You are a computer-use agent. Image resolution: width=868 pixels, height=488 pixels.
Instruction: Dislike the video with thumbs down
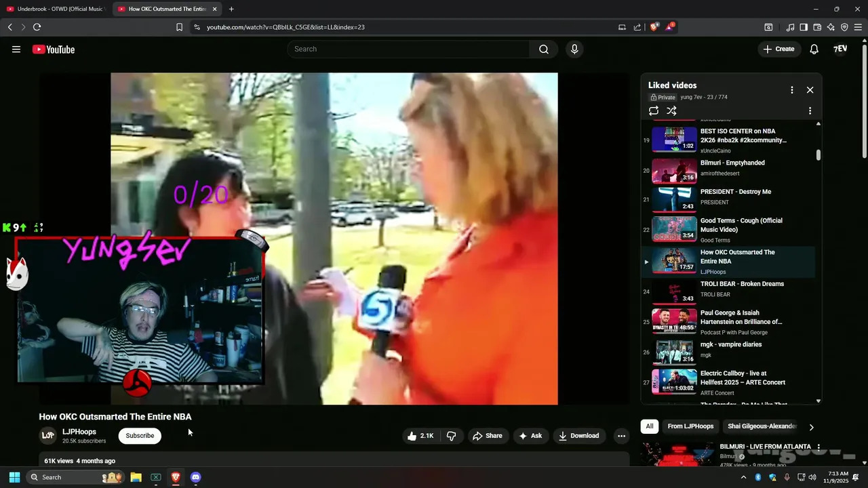pos(451,436)
